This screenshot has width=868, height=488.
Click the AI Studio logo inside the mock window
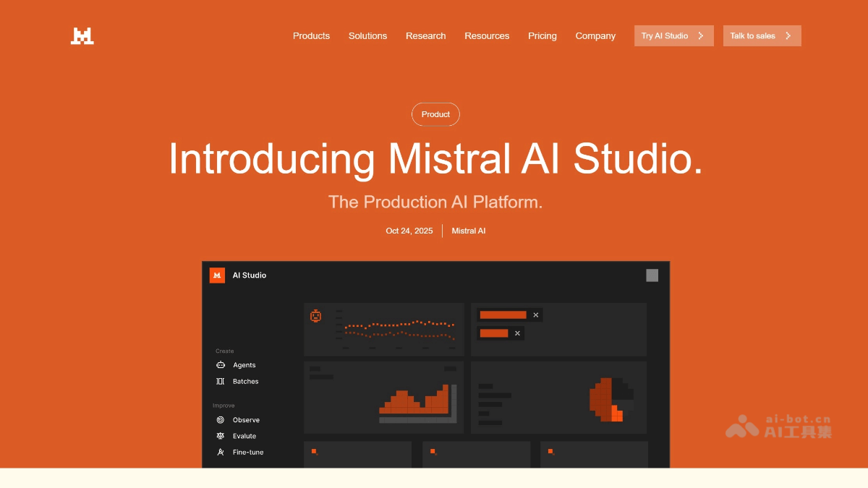click(x=217, y=275)
